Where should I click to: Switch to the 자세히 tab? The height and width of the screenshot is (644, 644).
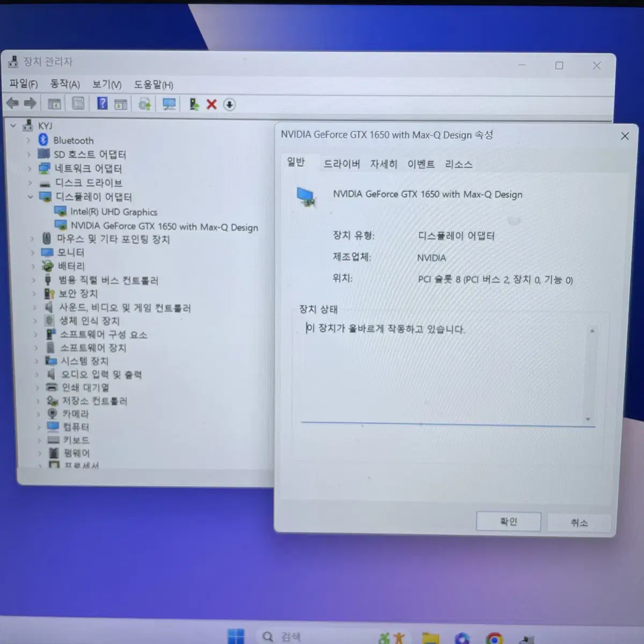(383, 164)
